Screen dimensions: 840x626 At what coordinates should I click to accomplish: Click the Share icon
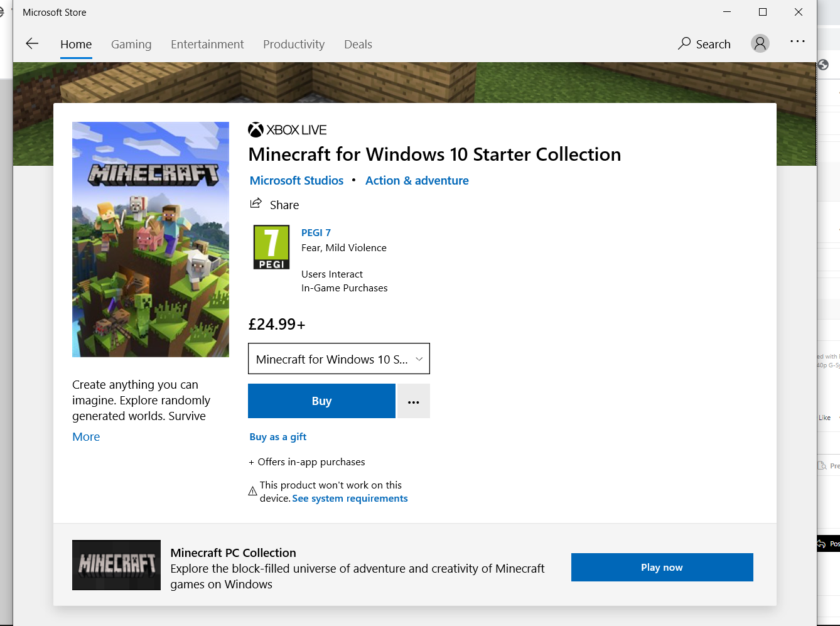pos(256,203)
